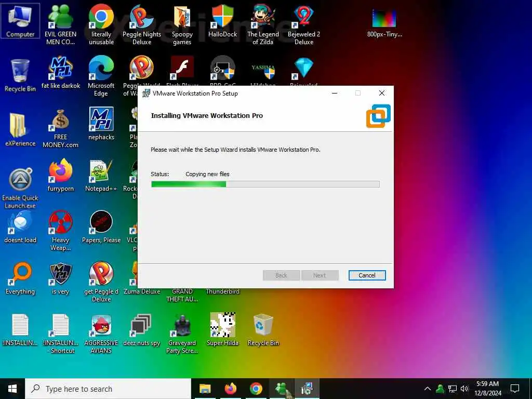532x399 pixels.
Task: Click the VMware installer title bar icon
Action: click(x=146, y=94)
